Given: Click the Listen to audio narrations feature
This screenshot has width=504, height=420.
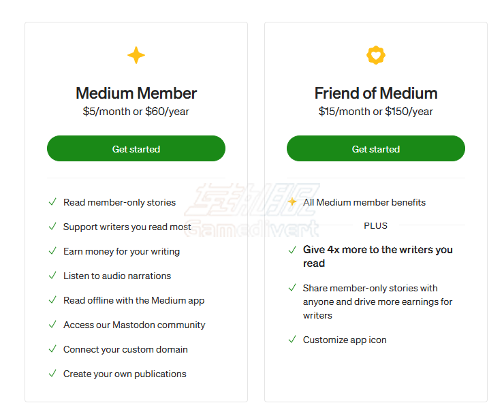Looking at the screenshot, I should tap(117, 276).
